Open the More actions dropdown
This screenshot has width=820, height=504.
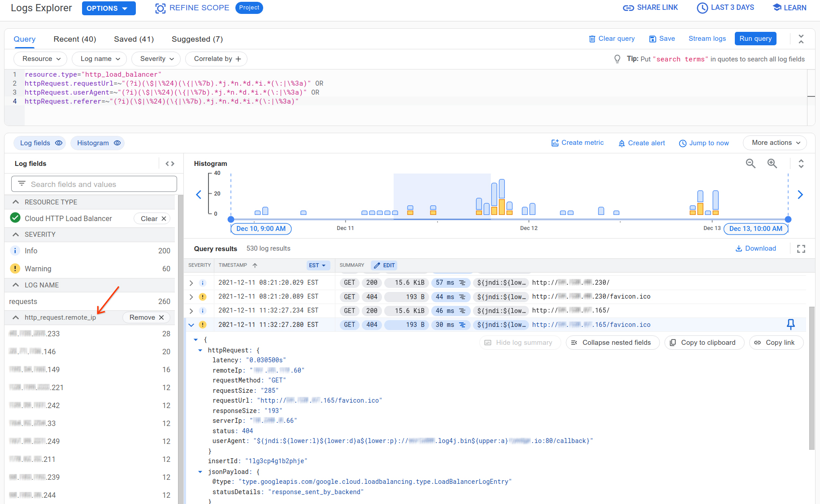(x=774, y=143)
